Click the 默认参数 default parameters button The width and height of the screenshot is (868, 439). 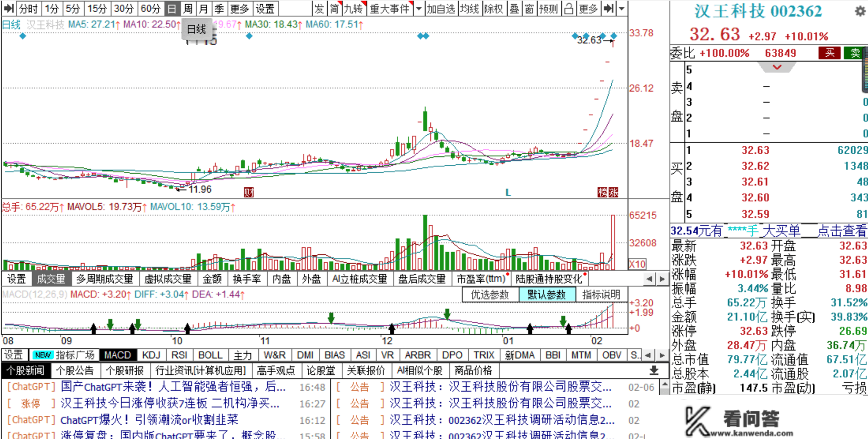tap(547, 295)
